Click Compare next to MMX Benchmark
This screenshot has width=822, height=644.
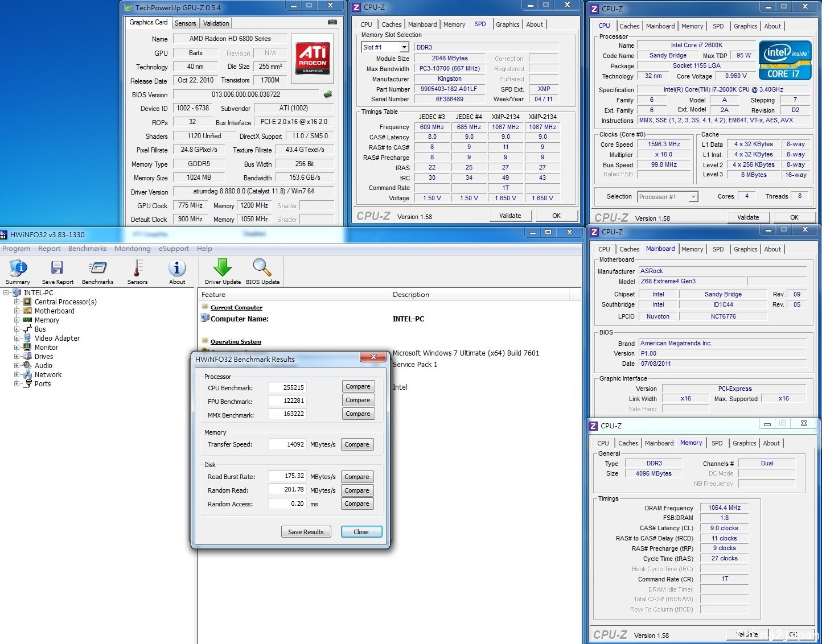click(358, 414)
